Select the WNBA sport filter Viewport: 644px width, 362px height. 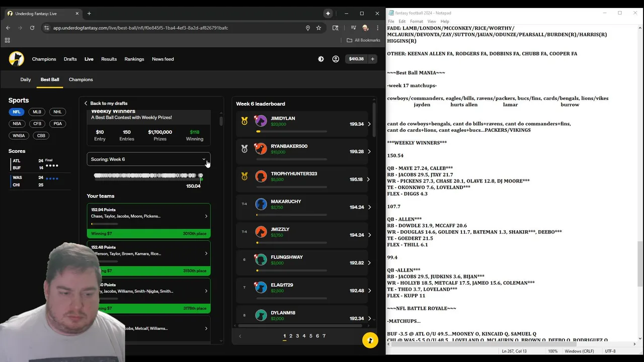19,135
